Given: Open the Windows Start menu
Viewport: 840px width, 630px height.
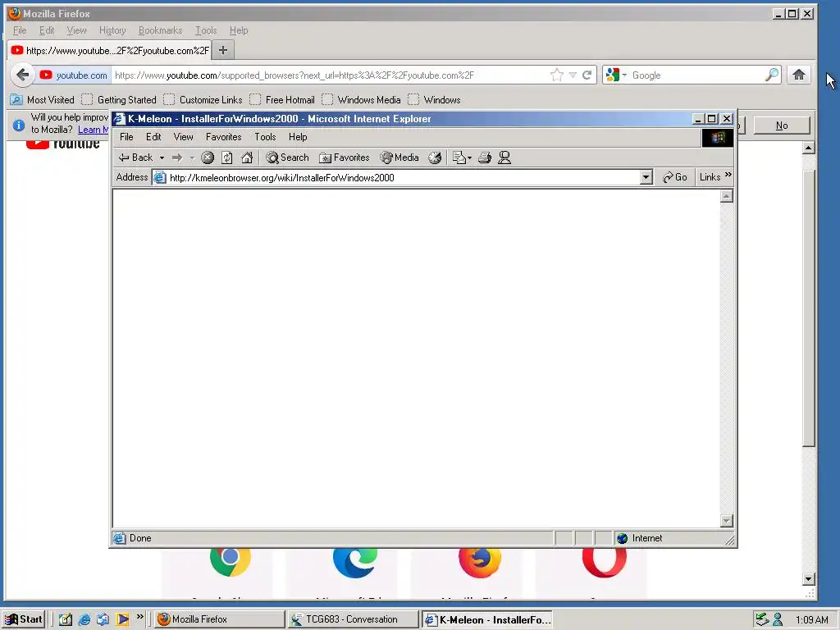Looking at the screenshot, I should pyautogui.click(x=22, y=619).
